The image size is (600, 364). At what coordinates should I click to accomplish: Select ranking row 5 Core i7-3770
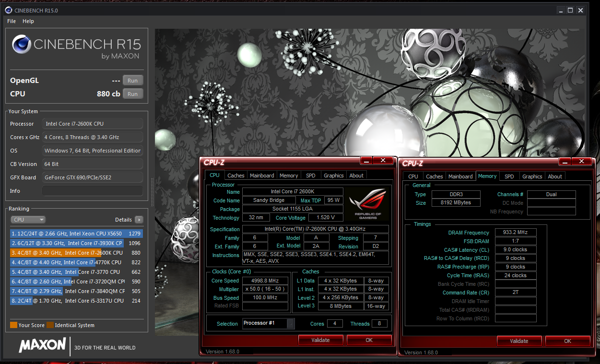coord(77,272)
